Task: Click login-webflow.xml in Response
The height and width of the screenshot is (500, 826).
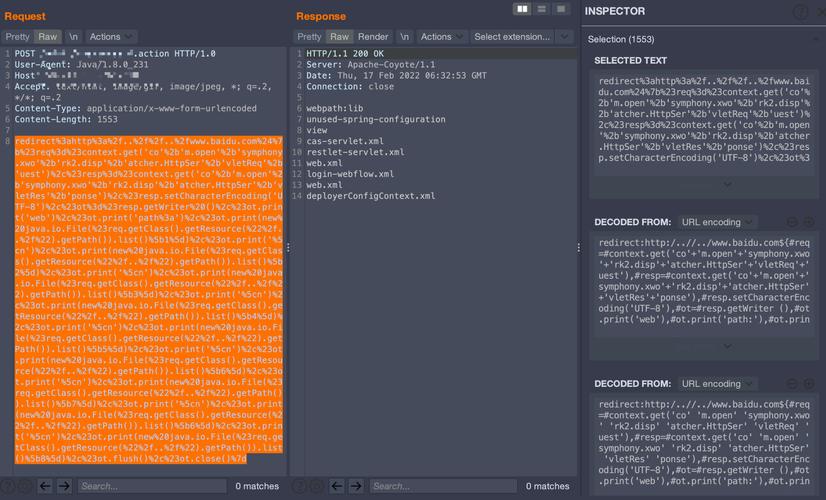Action: (x=350, y=174)
